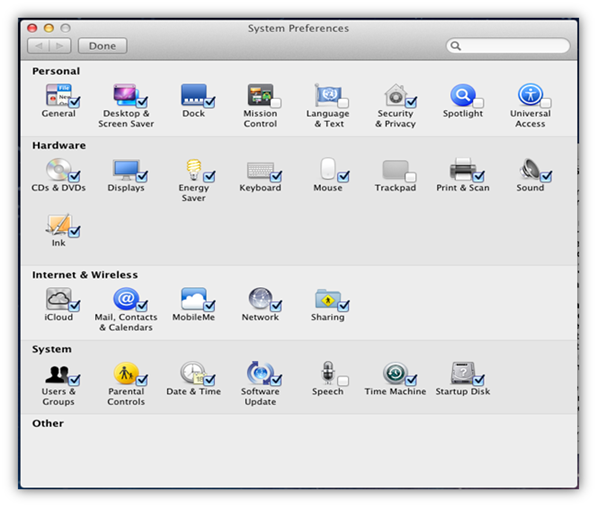The image size is (597, 507).
Task: Open the MobileMe cloud icon
Action: 193,298
